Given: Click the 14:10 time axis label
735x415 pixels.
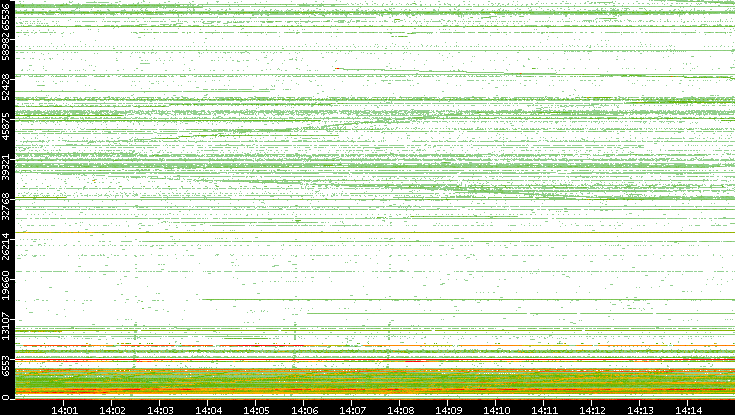Looking at the screenshot, I should [x=497, y=410].
